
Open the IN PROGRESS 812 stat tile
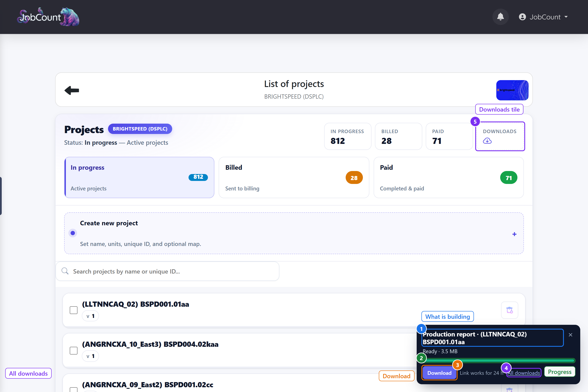click(x=347, y=136)
